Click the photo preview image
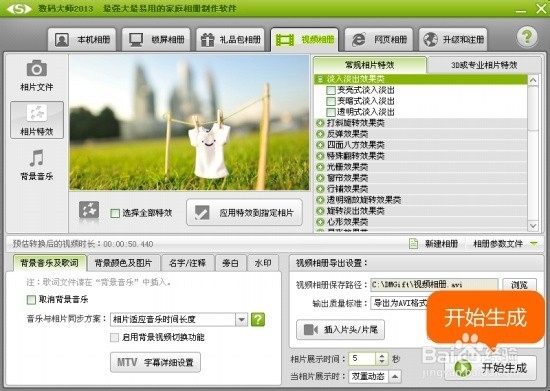550x391 pixels. (189, 122)
